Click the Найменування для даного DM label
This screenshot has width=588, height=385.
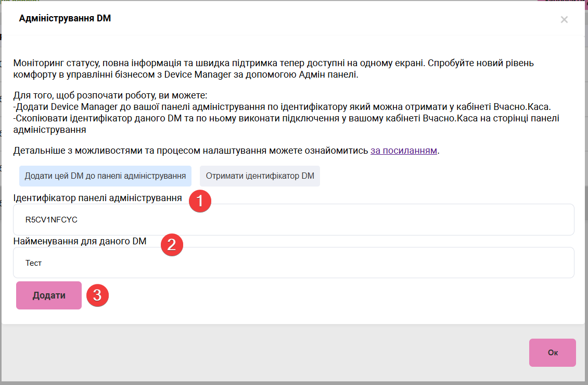[80, 241]
